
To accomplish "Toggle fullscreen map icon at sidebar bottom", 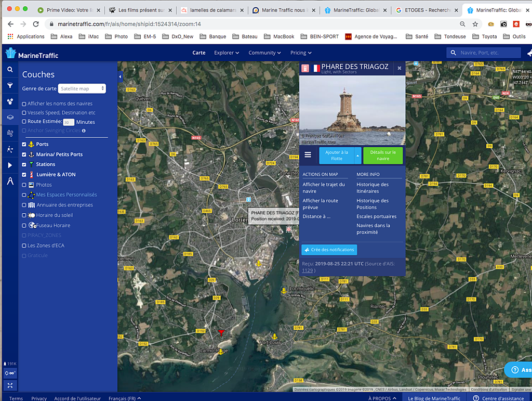I will tap(10, 385).
